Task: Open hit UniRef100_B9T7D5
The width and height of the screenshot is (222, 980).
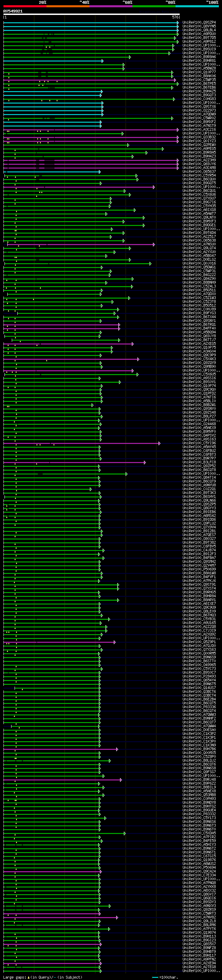Action: coord(199,38)
